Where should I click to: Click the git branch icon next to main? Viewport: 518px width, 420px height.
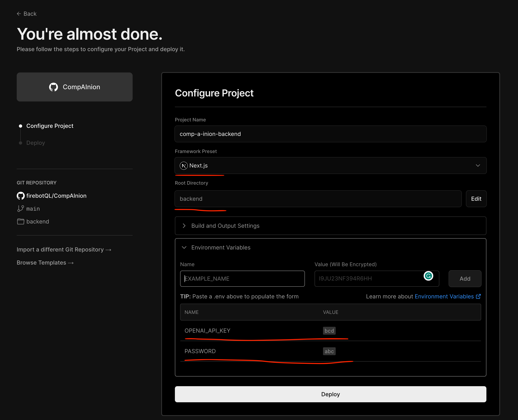click(x=21, y=209)
